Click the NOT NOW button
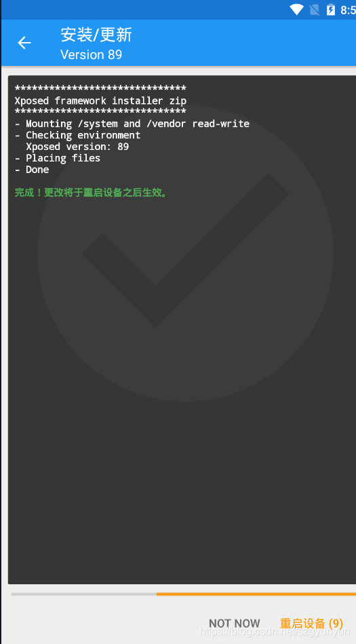The image size is (356, 644). (235, 624)
